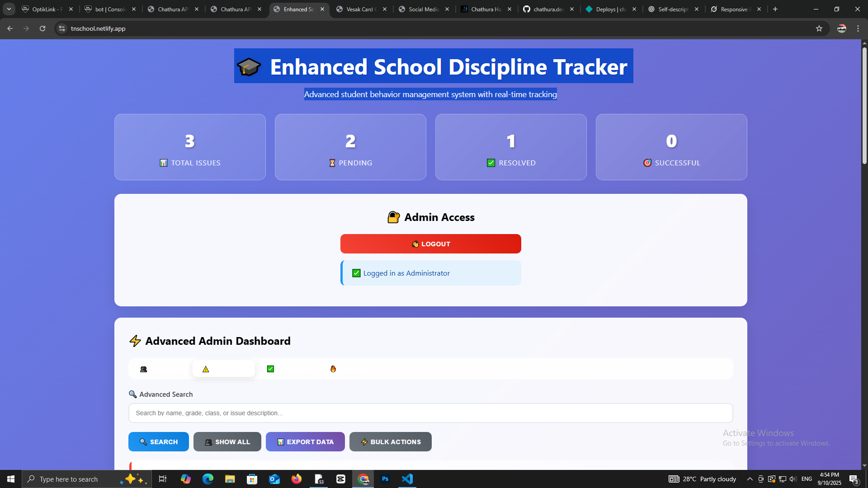This screenshot has width=868, height=488.
Task: Expand system tray hidden icons chevron
Action: pos(750,479)
